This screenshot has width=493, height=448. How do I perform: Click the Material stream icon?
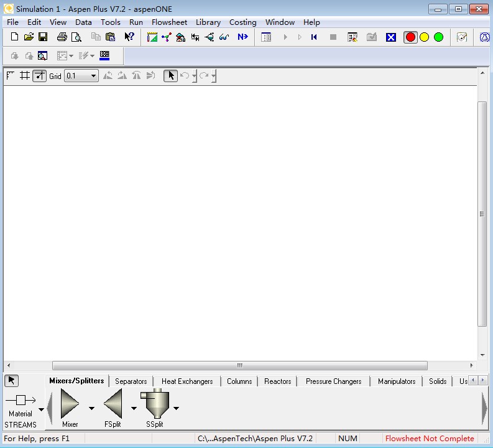(21, 401)
